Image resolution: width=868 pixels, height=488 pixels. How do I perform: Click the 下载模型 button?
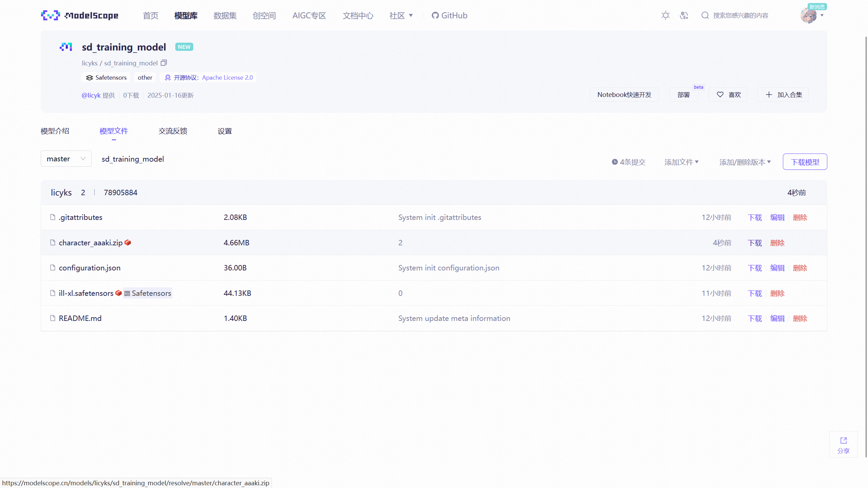click(805, 162)
